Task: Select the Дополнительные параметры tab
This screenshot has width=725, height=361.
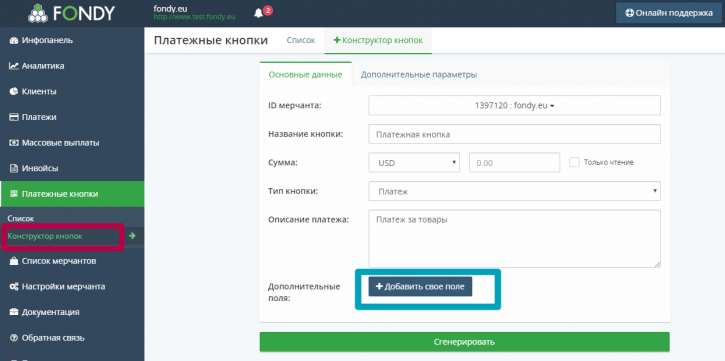Action: (419, 74)
